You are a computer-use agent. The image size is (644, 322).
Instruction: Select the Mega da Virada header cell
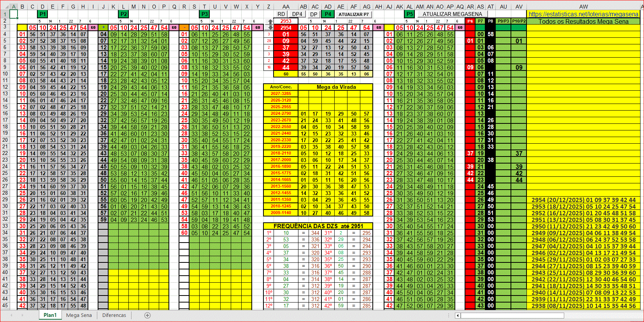[x=336, y=87]
